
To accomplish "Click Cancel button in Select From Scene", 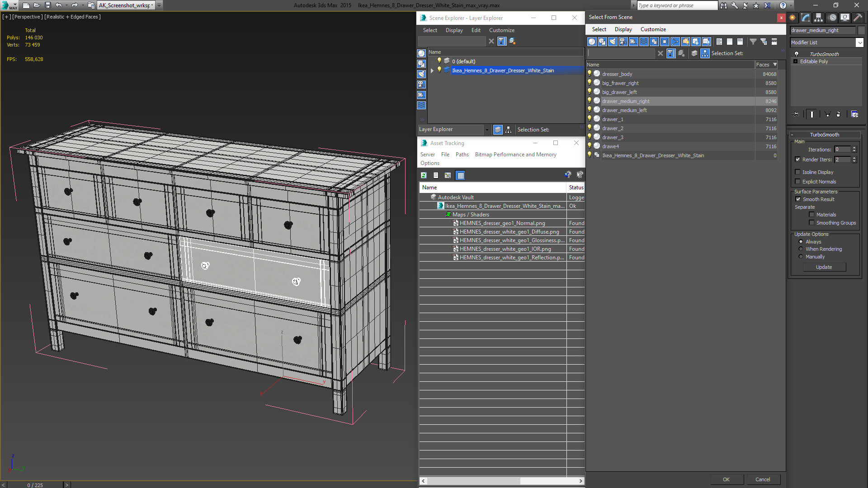I will click(763, 479).
